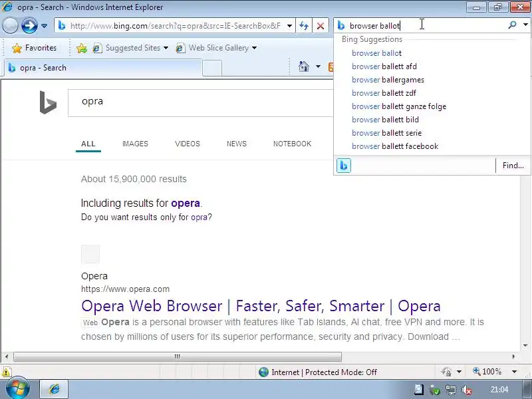The height and width of the screenshot is (399, 532).
Task: Open the Favorites star button
Action: (34, 48)
